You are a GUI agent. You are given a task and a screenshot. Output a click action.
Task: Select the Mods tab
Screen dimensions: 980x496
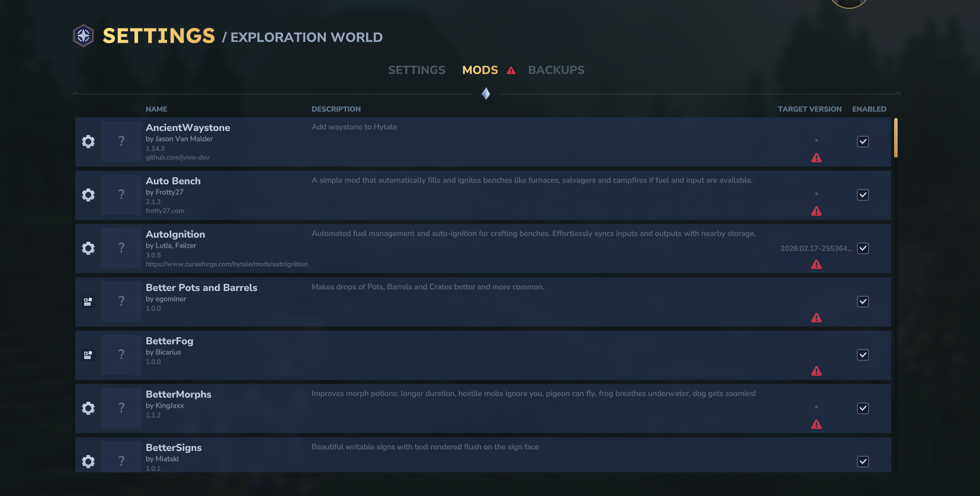tap(480, 70)
